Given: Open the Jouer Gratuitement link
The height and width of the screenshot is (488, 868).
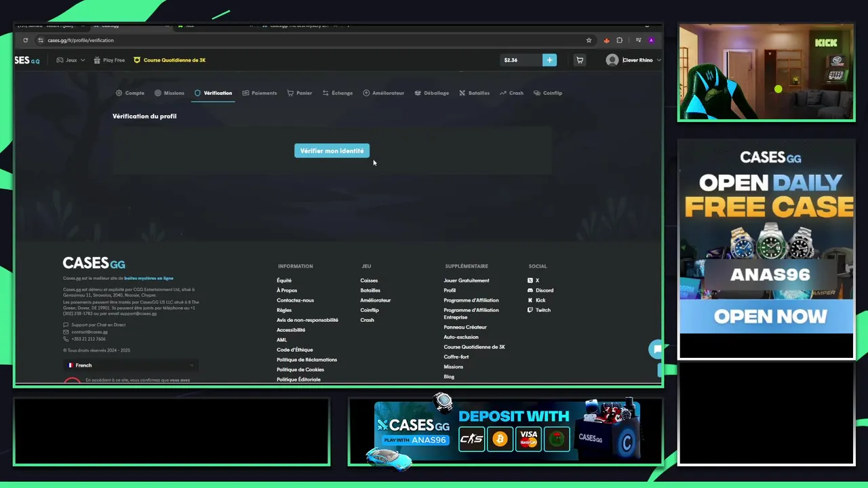Looking at the screenshot, I should (467, 281).
